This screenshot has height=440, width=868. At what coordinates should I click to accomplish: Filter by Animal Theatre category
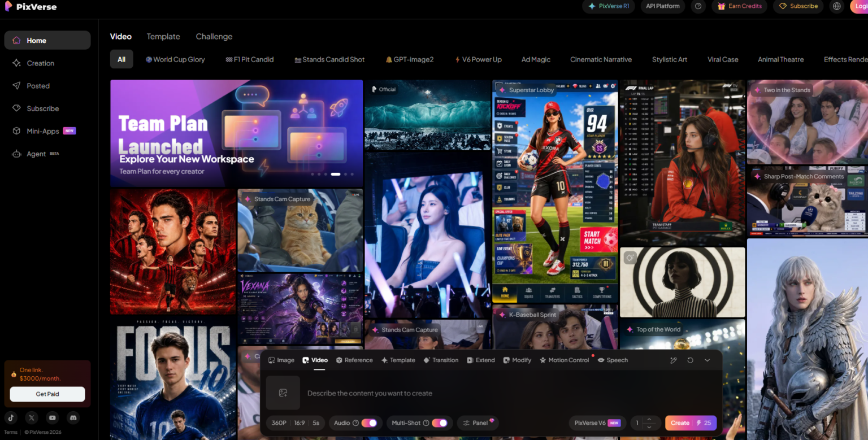tap(780, 59)
